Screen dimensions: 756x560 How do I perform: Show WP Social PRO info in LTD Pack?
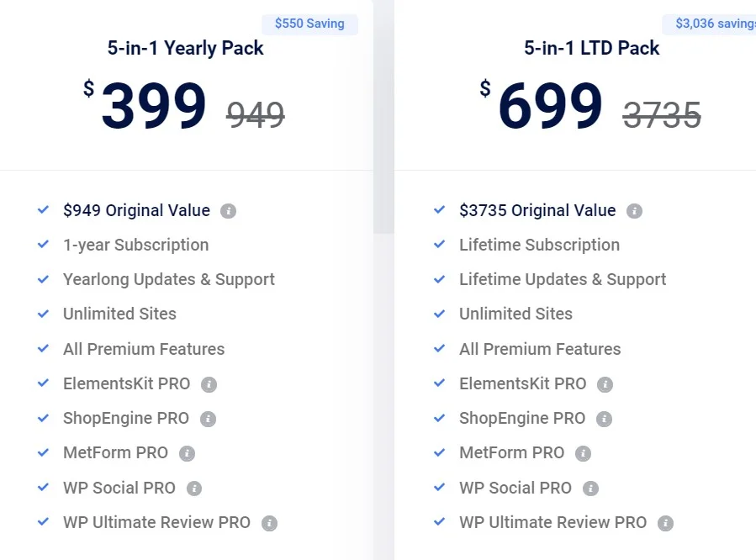coord(590,489)
